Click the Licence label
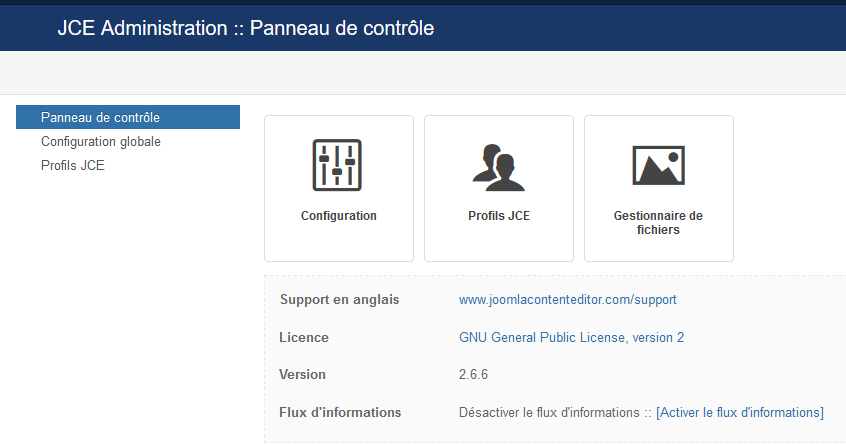 304,337
